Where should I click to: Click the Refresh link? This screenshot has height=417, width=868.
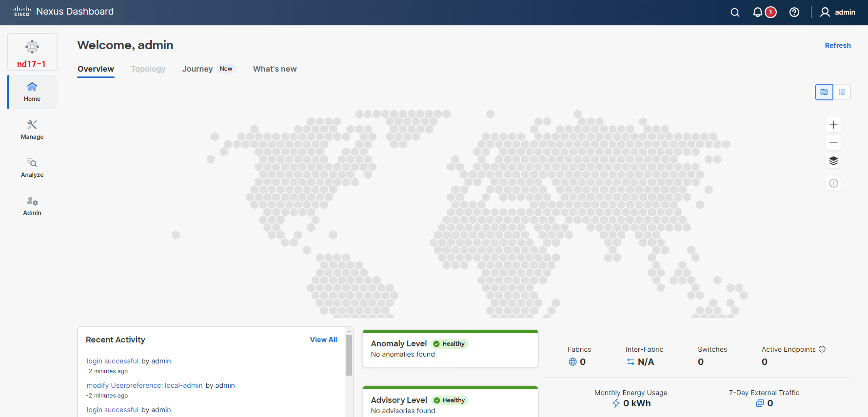tap(837, 45)
